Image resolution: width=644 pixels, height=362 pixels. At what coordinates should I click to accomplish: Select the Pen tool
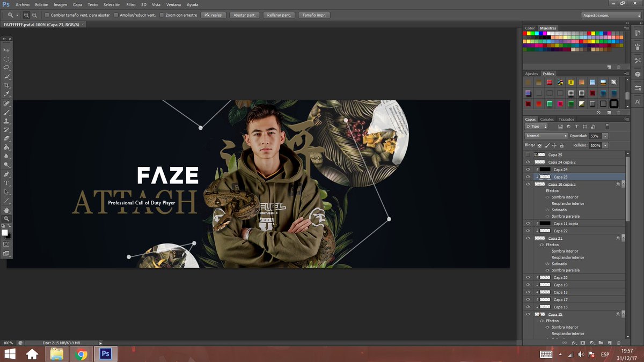[6, 174]
